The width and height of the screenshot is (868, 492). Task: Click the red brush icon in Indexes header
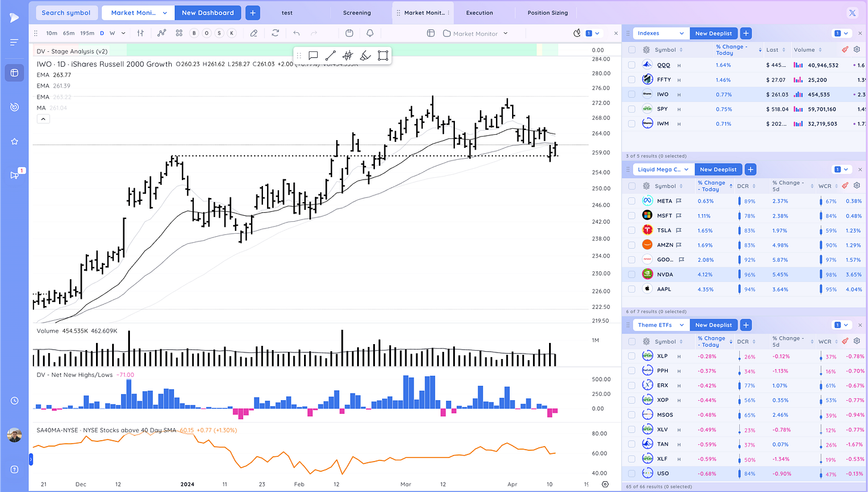pyautogui.click(x=845, y=50)
